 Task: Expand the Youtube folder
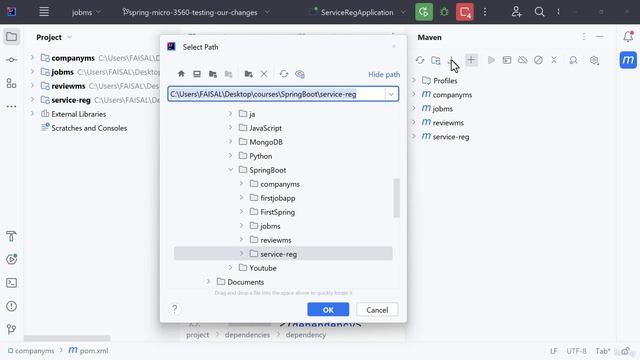231,268
